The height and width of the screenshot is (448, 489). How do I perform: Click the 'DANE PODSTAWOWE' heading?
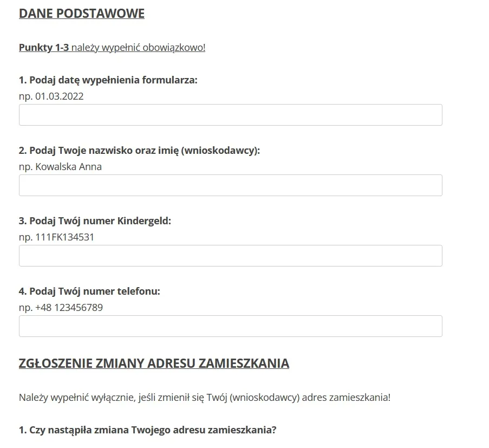tap(81, 14)
